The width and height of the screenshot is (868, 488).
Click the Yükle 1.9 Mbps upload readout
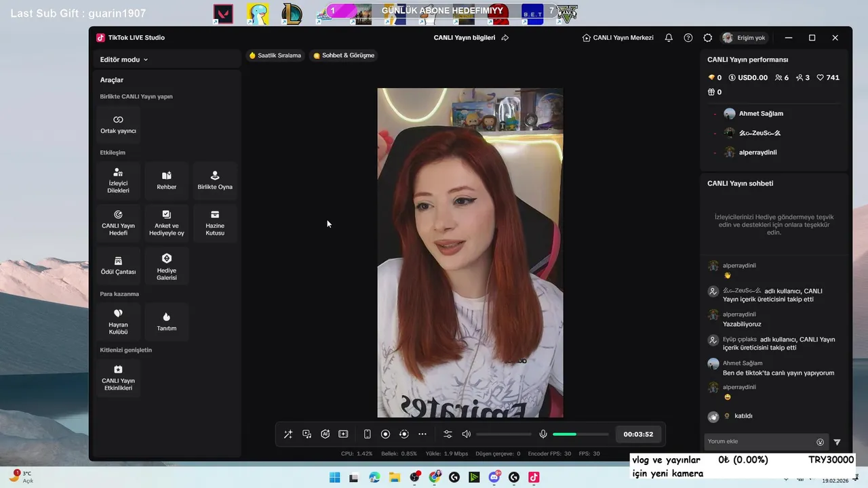click(446, 453)
